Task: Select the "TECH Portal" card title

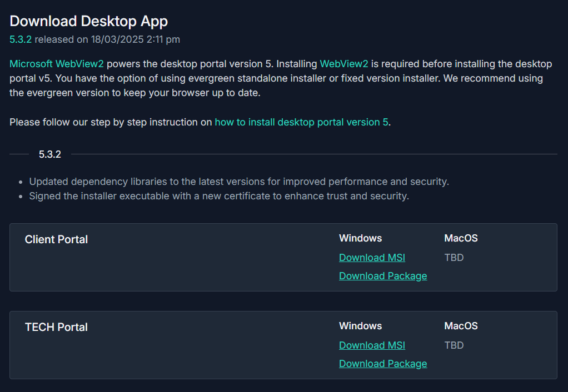Action: coord(56,327)
